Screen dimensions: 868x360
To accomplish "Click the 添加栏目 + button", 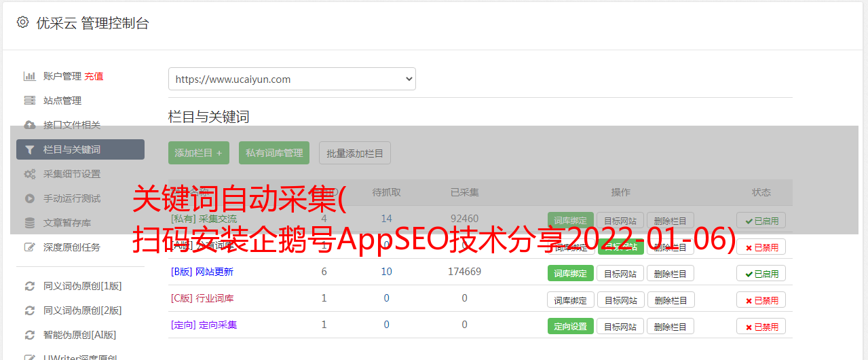I will [x=199, y=153].
